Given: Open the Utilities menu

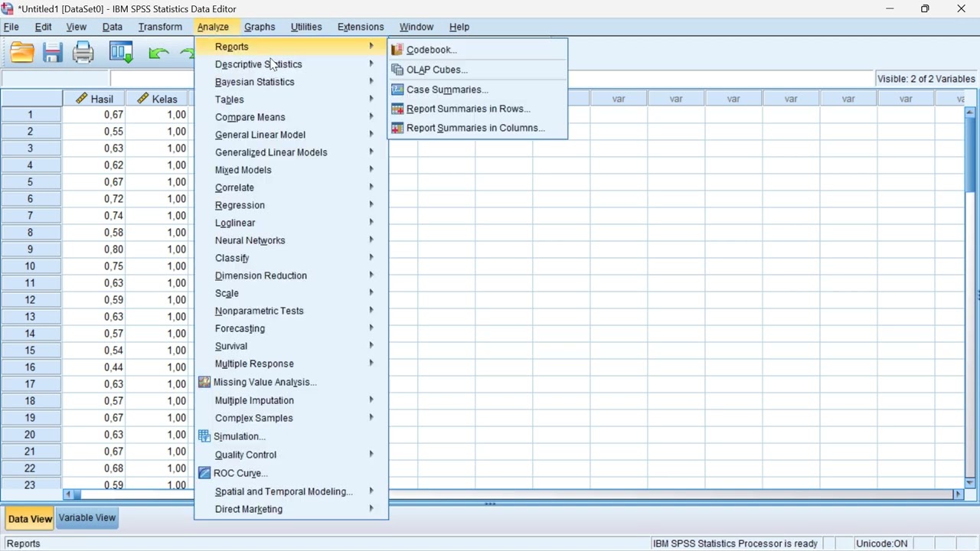Looking at the screenshot, I should coord(306,27).
